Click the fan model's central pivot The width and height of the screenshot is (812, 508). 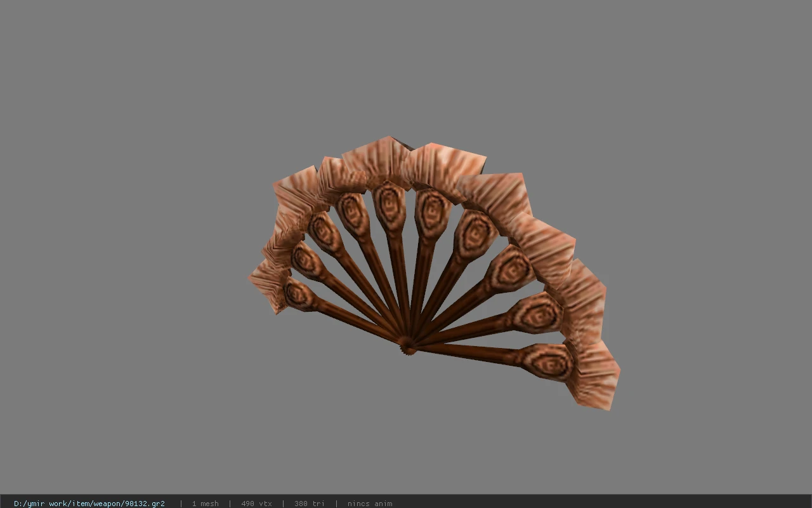tap(407, 347)
